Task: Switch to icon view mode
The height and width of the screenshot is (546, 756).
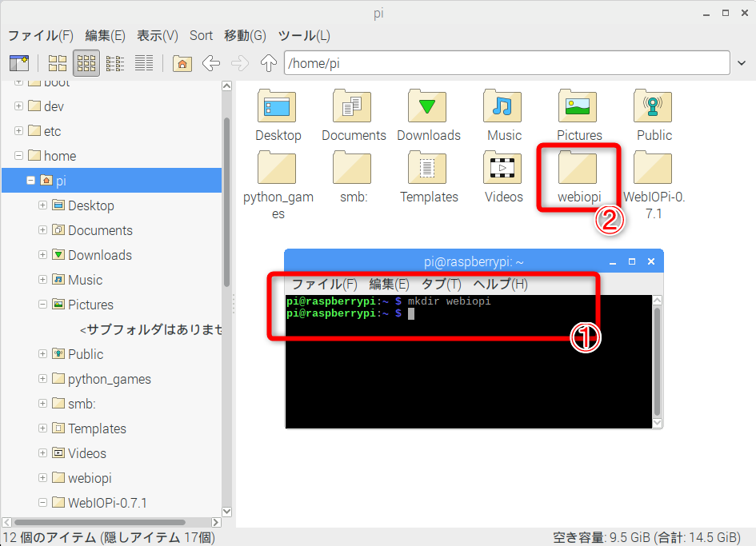Action: (58, 63)
